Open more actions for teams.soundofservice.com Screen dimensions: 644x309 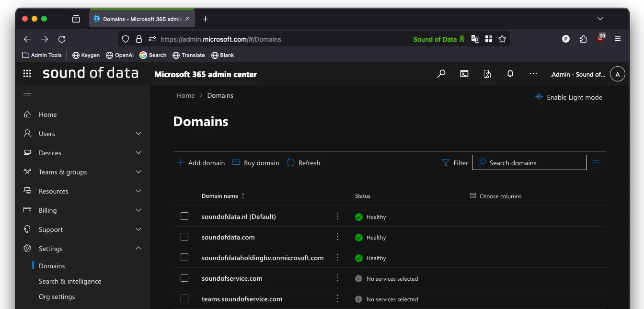[x=338, y=298]
